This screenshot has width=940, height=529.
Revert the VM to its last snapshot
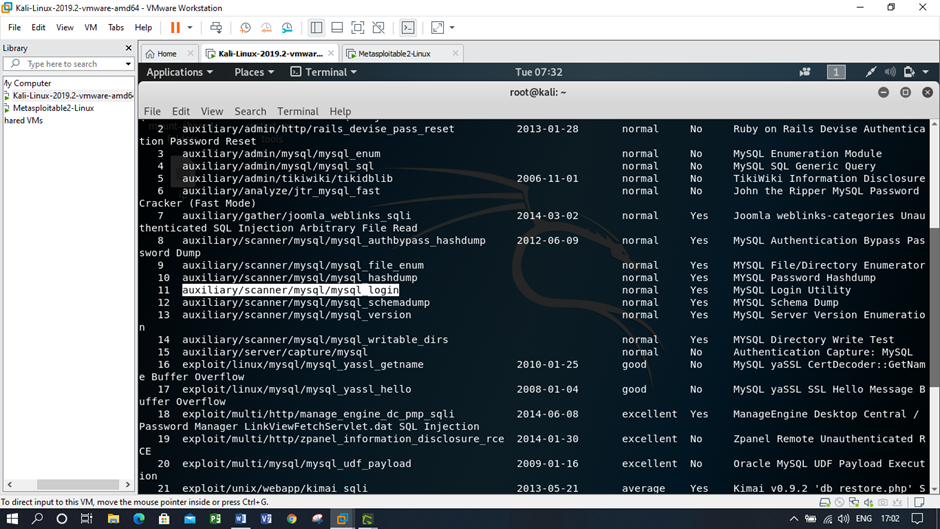pyautogui.click(x=266, y=28)
